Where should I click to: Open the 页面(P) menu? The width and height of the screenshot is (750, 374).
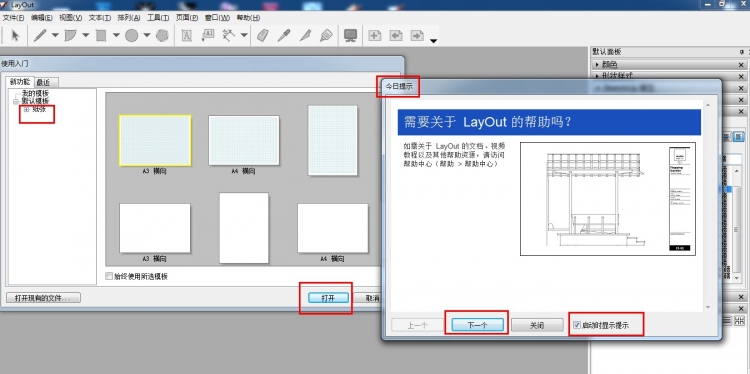[187, 18]
